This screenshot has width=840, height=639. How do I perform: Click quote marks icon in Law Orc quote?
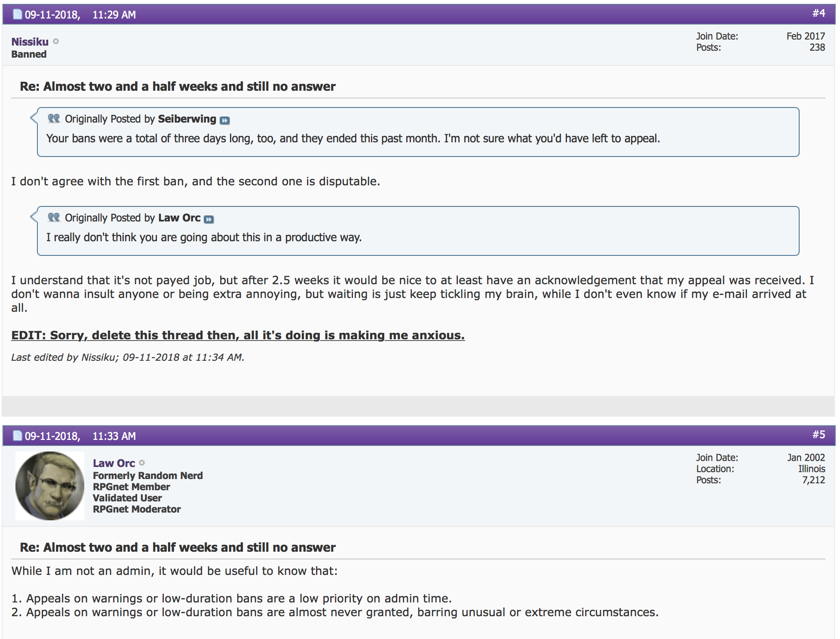pos(54,217)
